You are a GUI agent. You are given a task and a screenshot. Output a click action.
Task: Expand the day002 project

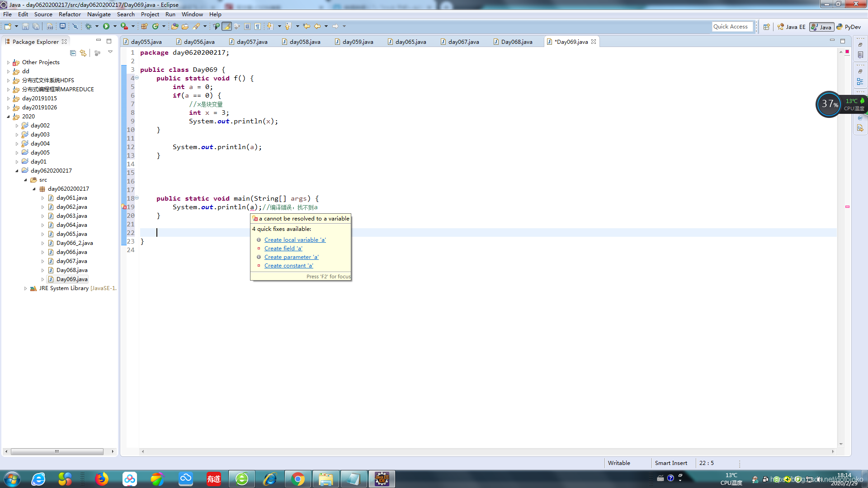coord(17,126)
